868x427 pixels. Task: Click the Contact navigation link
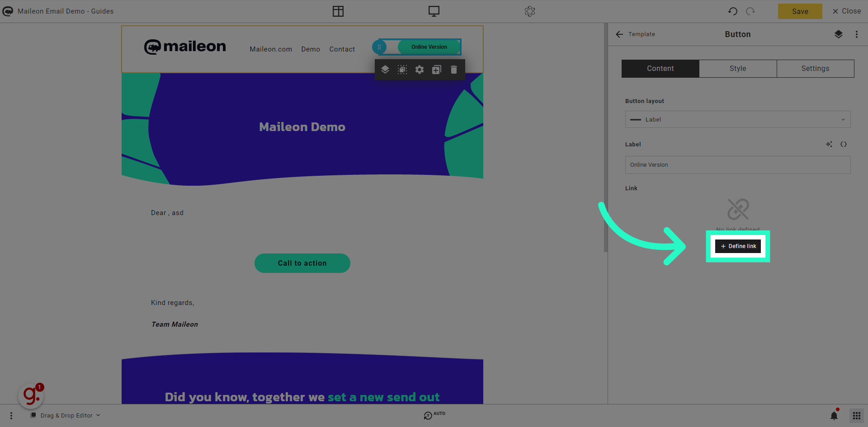tap(342, 49)
